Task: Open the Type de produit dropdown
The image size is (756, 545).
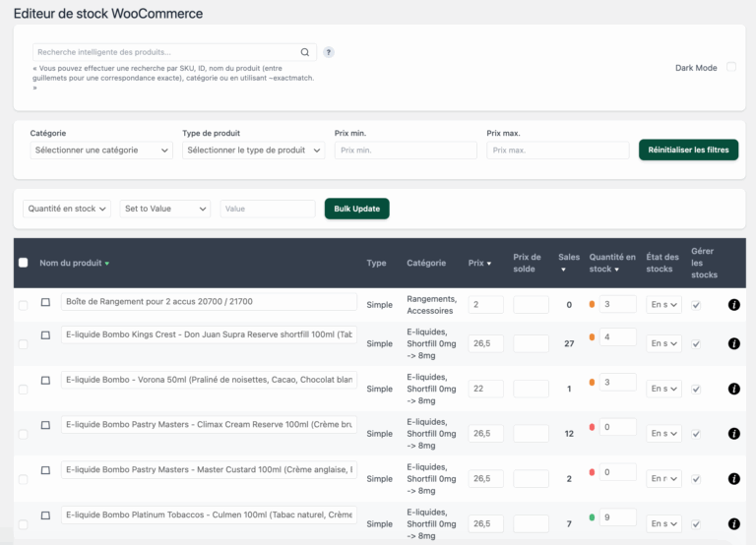Action: coord(254,151)
